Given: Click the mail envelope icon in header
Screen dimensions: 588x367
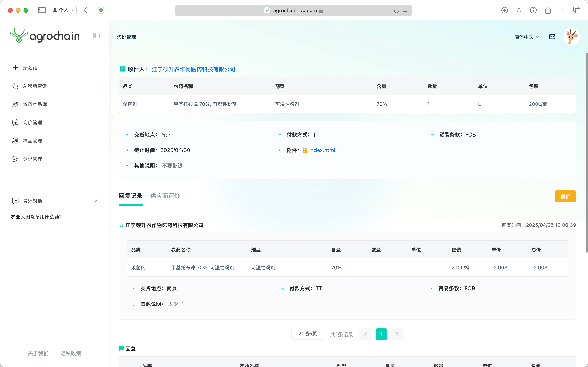Looking at the screenshot, I should [x=552, y=37].
